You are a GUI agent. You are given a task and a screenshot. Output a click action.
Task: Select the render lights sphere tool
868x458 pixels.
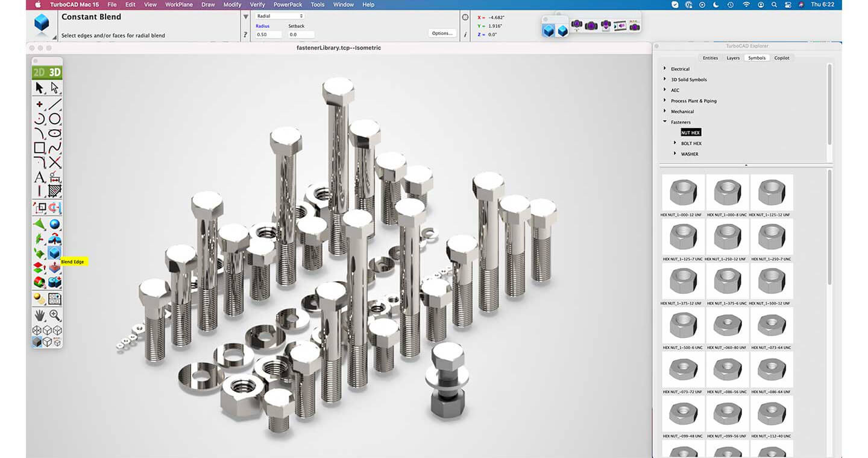point(40,299)
